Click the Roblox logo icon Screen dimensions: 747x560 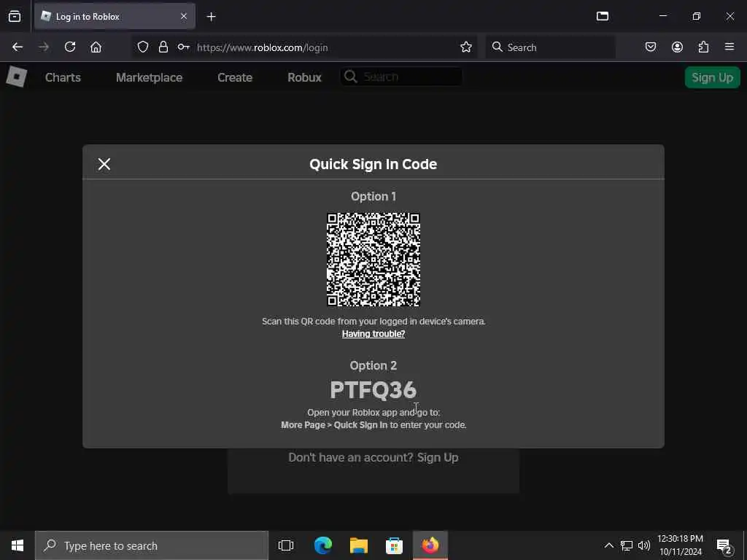(17, 77)
